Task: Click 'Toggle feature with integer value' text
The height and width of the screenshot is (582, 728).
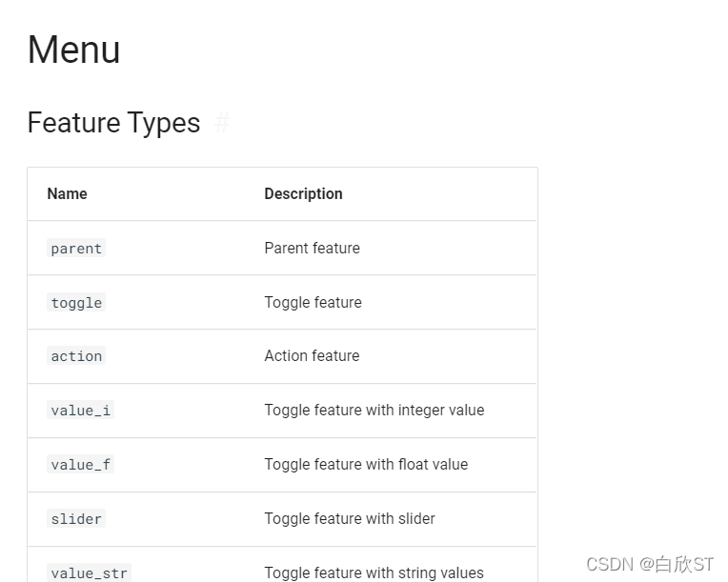Action: (374, 411)
